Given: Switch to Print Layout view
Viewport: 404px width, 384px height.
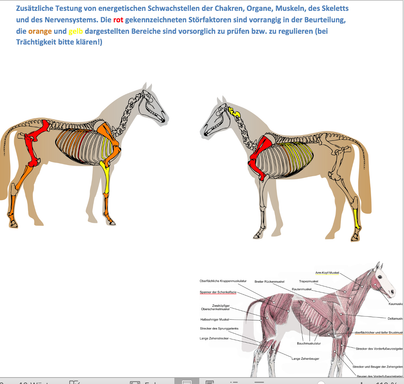Looking at the screenshot, I should 187,382.
